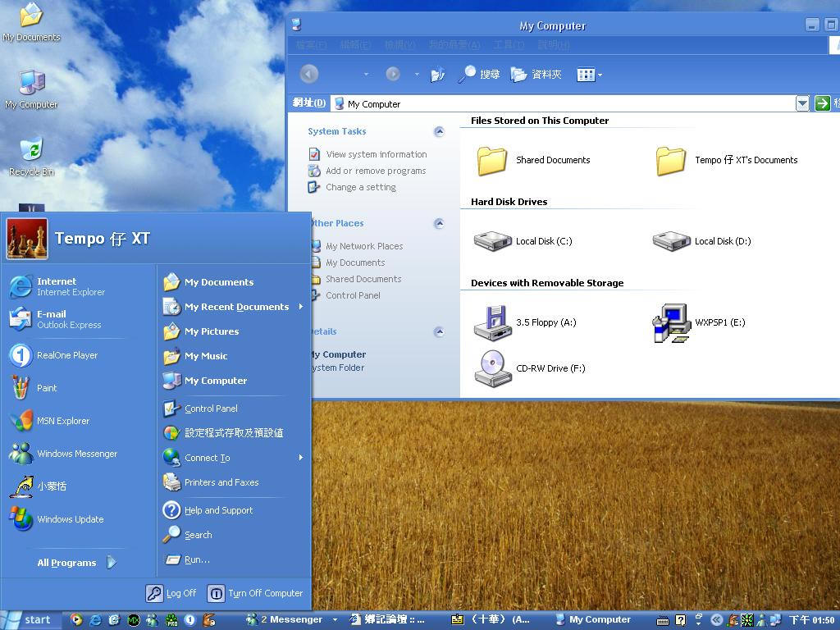840x630 pixels.
Task: Click the Go button beside address bar
Action: tap(822, 103)
